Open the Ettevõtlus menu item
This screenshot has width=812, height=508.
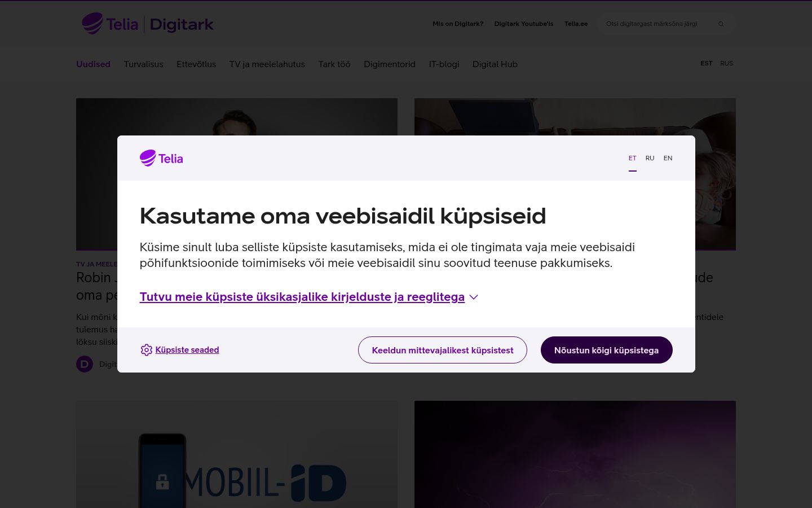pos(196,64)
